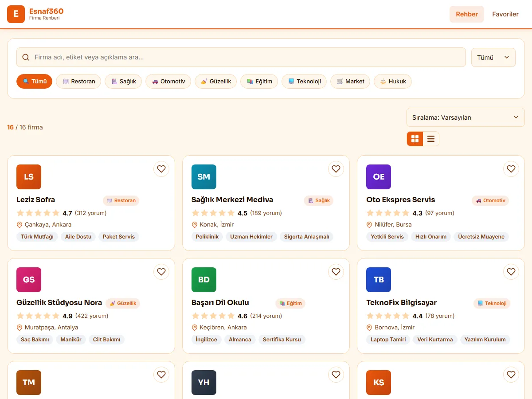Focus the company search input field
Image resolution: width=532 pixels, height=399 pixels.
click(x=241, y=57)
